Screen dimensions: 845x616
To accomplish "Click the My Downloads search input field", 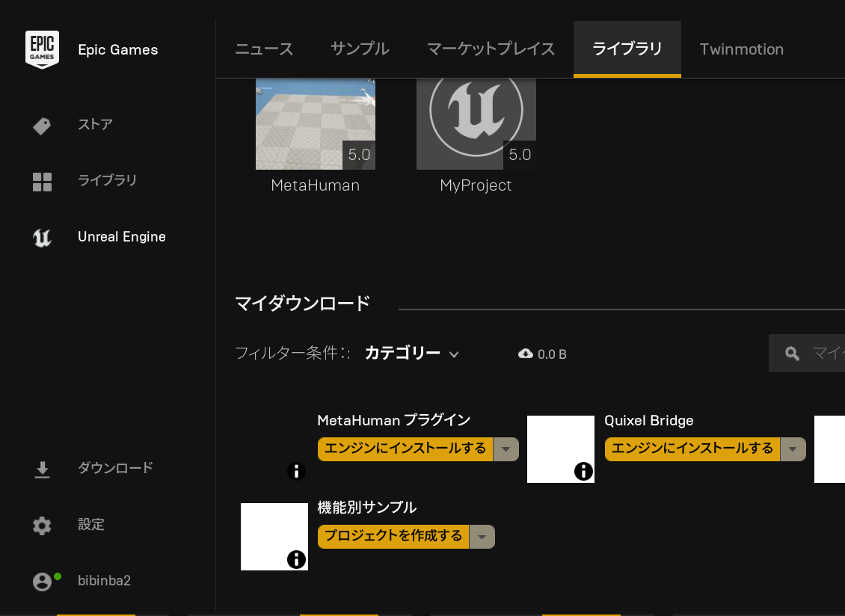I will coord(807,354).
